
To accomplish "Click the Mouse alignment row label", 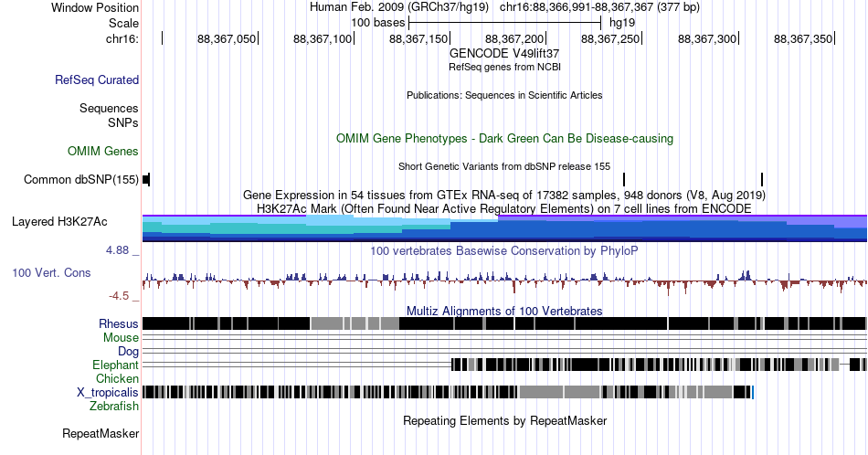I will click(x=121, y=338).
